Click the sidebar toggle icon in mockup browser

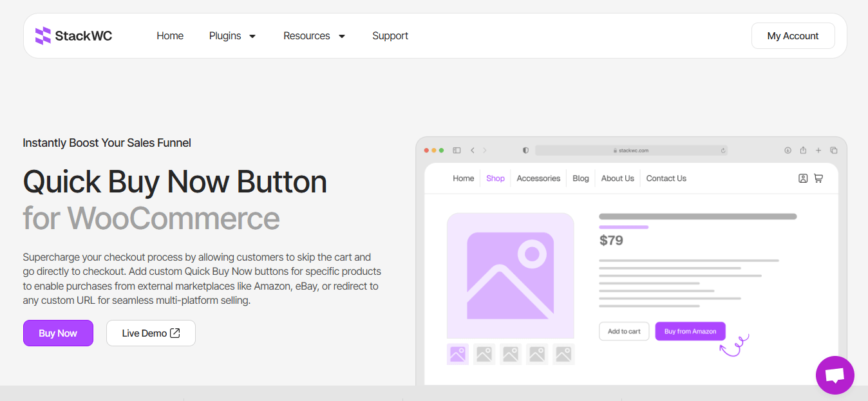(x=457, y=151)
